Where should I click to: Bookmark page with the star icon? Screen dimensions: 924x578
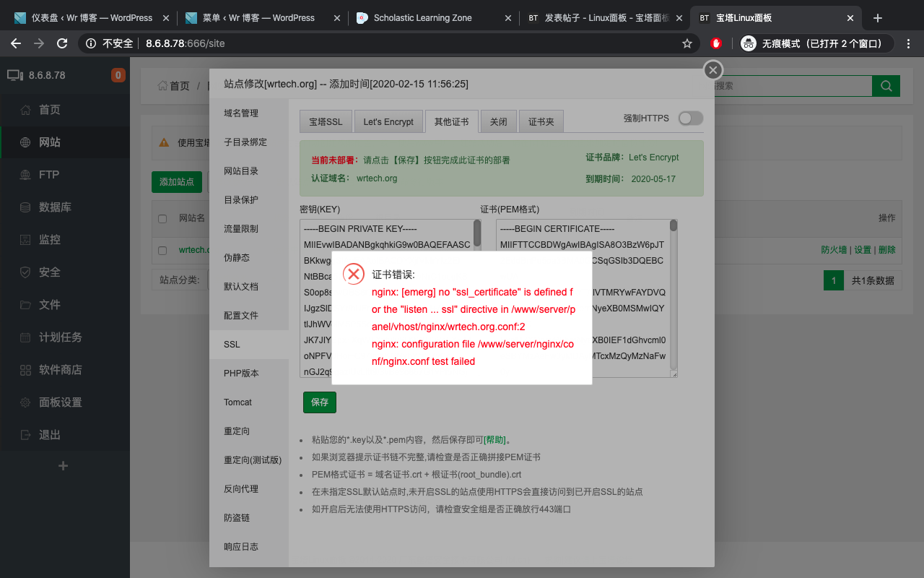[687, 43]
